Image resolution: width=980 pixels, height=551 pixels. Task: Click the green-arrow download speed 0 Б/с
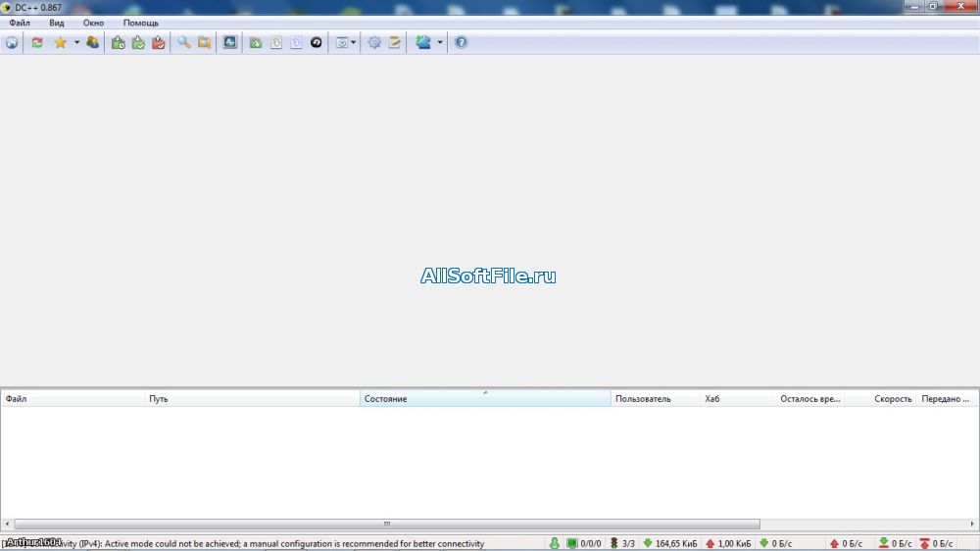click(775, 543)
